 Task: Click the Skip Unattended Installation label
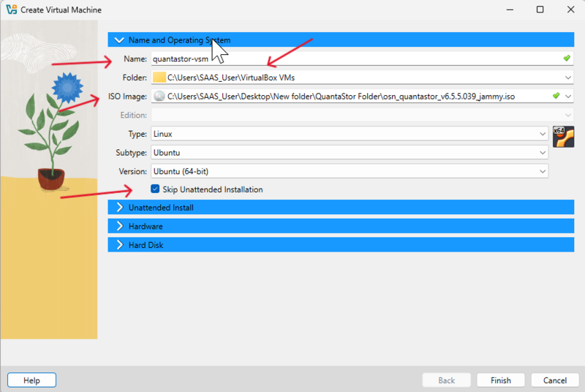213,189
